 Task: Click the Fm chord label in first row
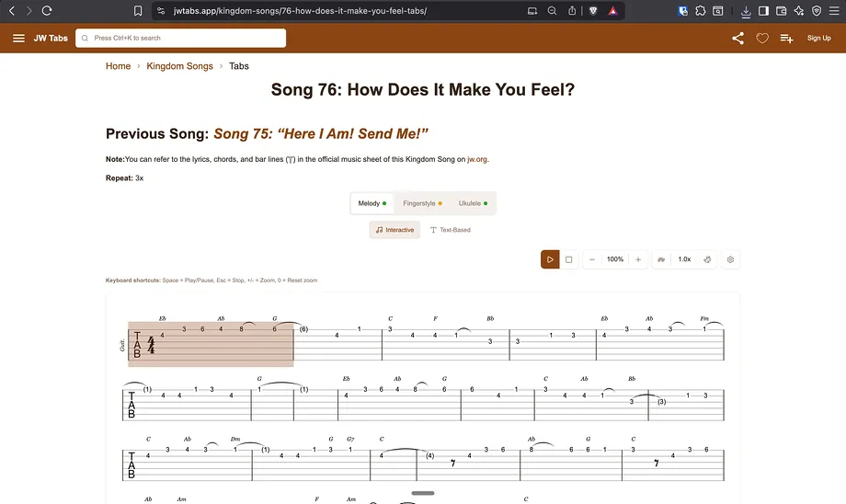(x=704, y=318)
